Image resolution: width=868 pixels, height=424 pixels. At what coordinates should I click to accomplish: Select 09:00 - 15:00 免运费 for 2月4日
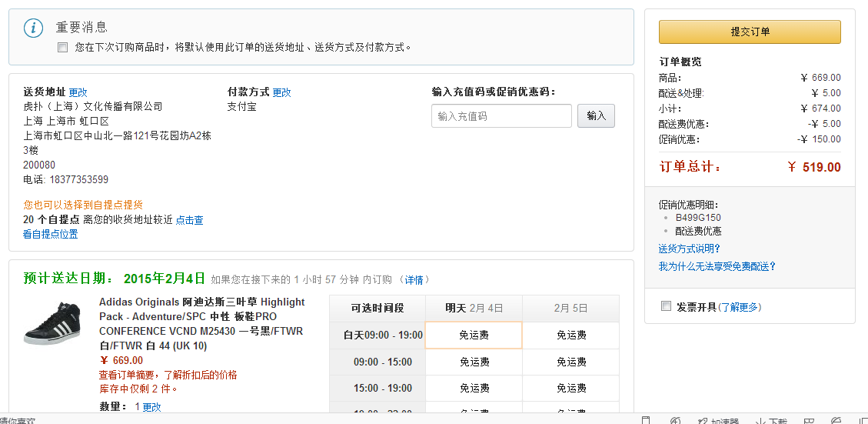[474, 362]
